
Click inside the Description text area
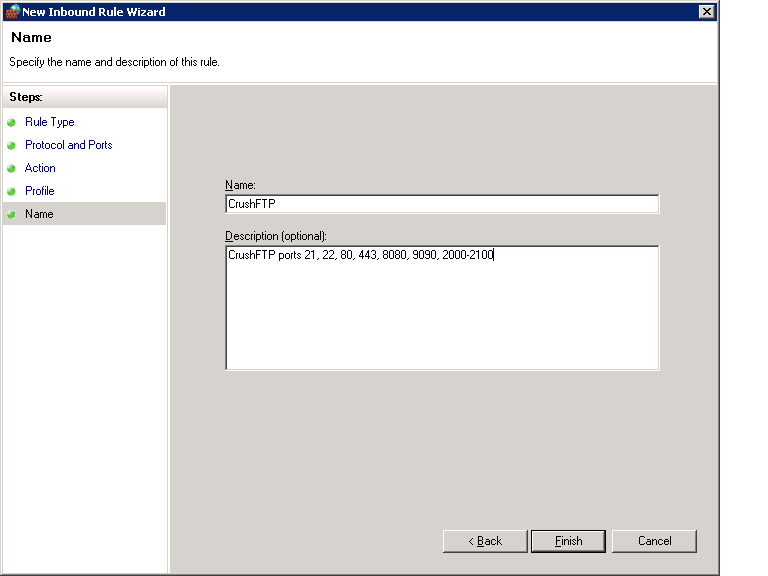click(x=442, y=308)
